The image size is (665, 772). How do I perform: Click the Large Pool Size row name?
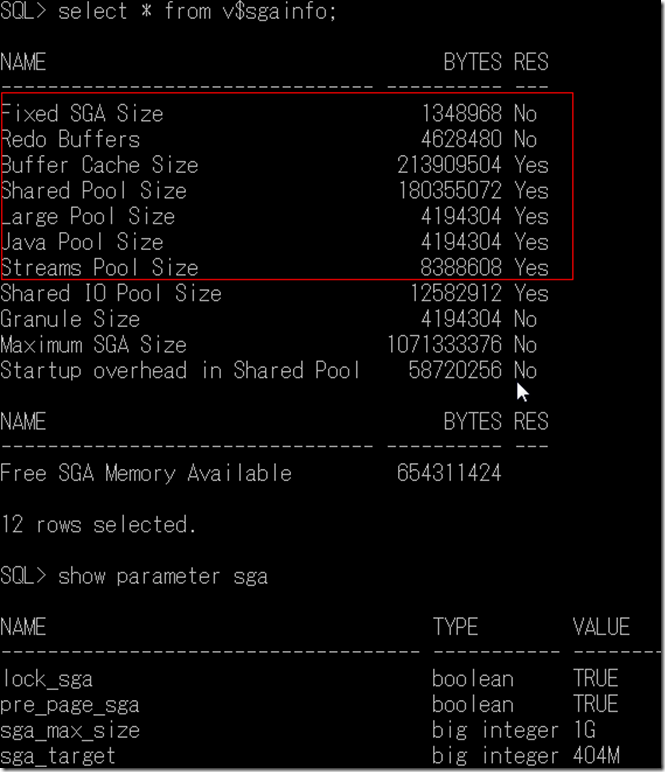tap(88, 217)
